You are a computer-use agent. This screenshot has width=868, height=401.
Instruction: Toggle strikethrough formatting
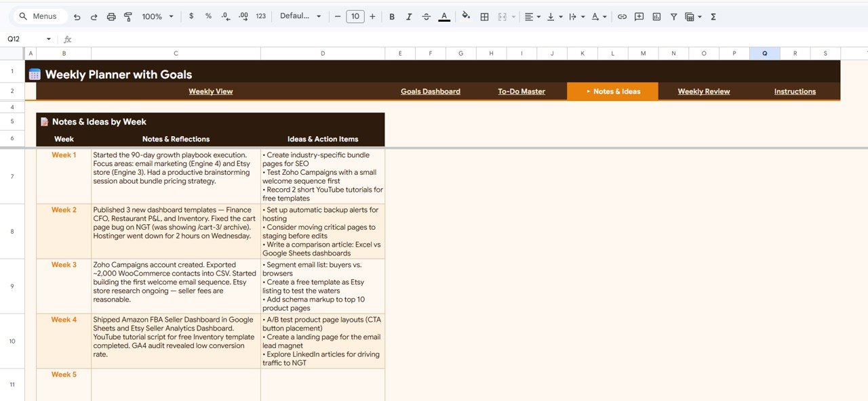[x=426, y=16]
